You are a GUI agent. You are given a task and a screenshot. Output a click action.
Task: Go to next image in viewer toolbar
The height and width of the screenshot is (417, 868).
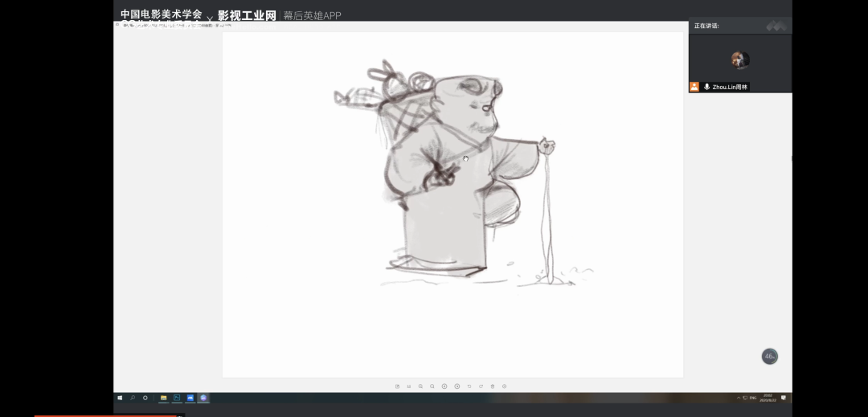tap(457, 386)
